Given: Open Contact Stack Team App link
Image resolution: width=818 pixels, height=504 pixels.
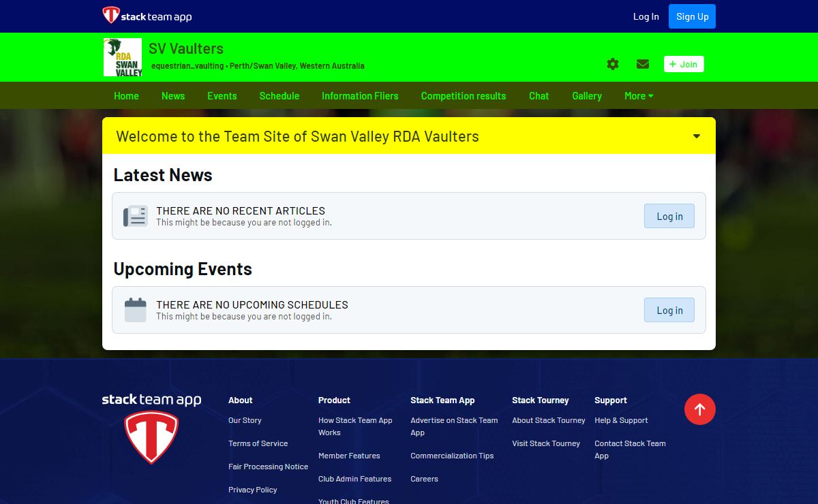Looking at the screenshot, I should coord(630,450).
